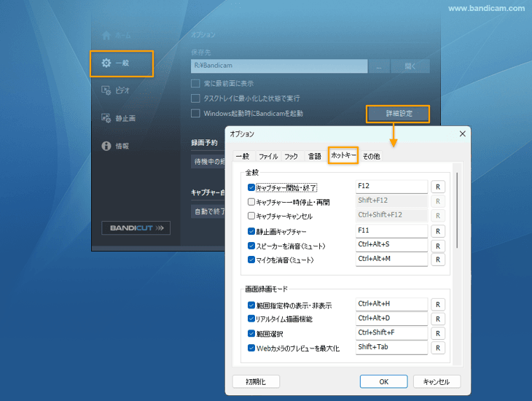The height and width of the screenshot is (401, 532).
Task: Enable キャプチャーキャンセル checkbox
Action: pos(251,216)
